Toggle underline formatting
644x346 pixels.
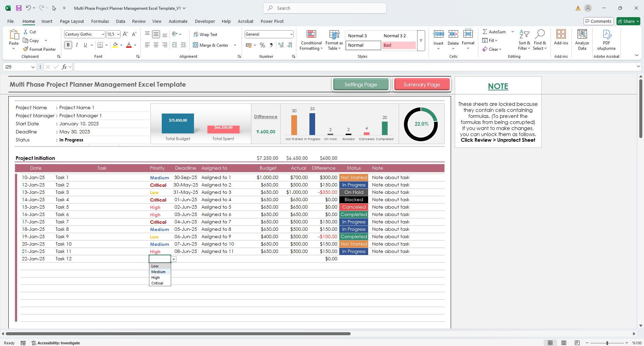(85, 45)
